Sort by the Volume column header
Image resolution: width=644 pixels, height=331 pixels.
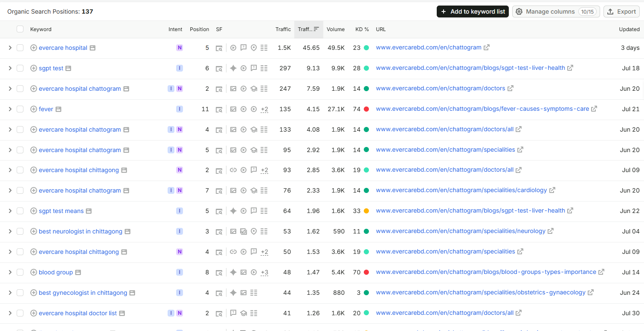pyautogui.click(x=336, y=29)
